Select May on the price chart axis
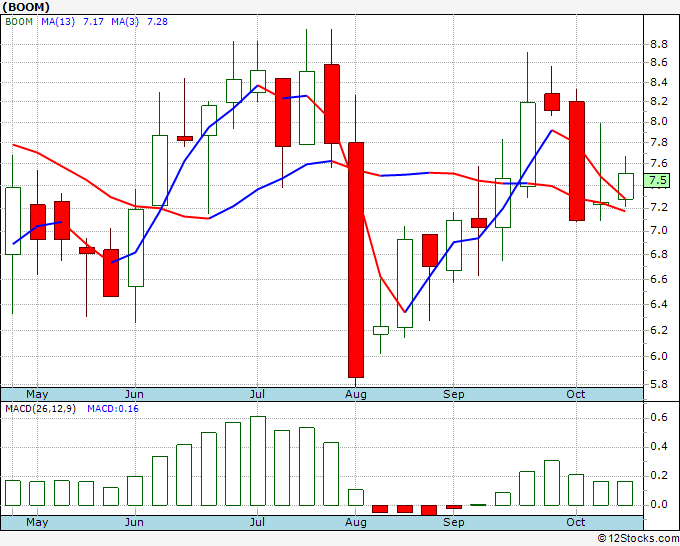The height and width of the screenshot is (546, 680). click(x=37, y=395)
